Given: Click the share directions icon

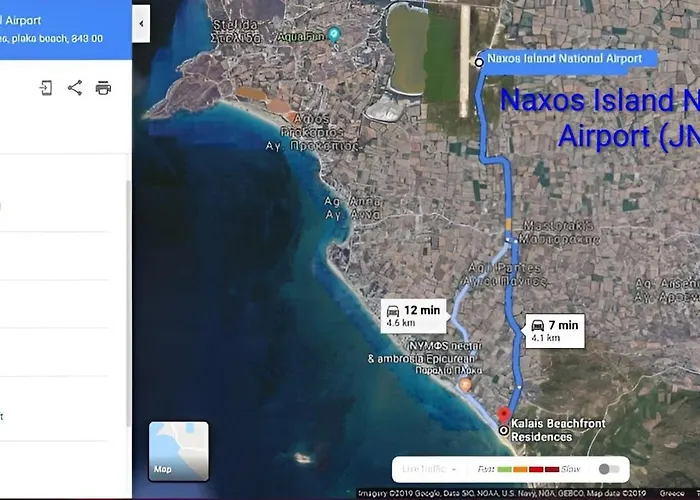Looking at the screenshot, I should (x=75, y=88).
